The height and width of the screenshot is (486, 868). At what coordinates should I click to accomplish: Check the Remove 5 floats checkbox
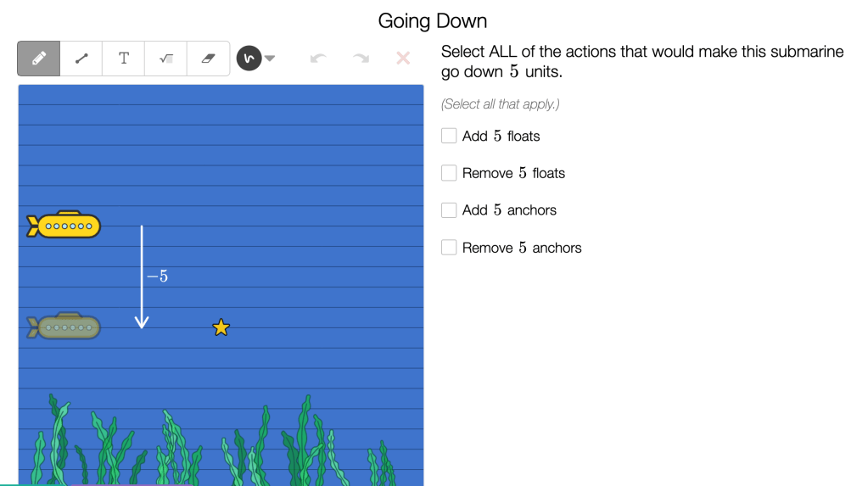click(x=450, y=173)
